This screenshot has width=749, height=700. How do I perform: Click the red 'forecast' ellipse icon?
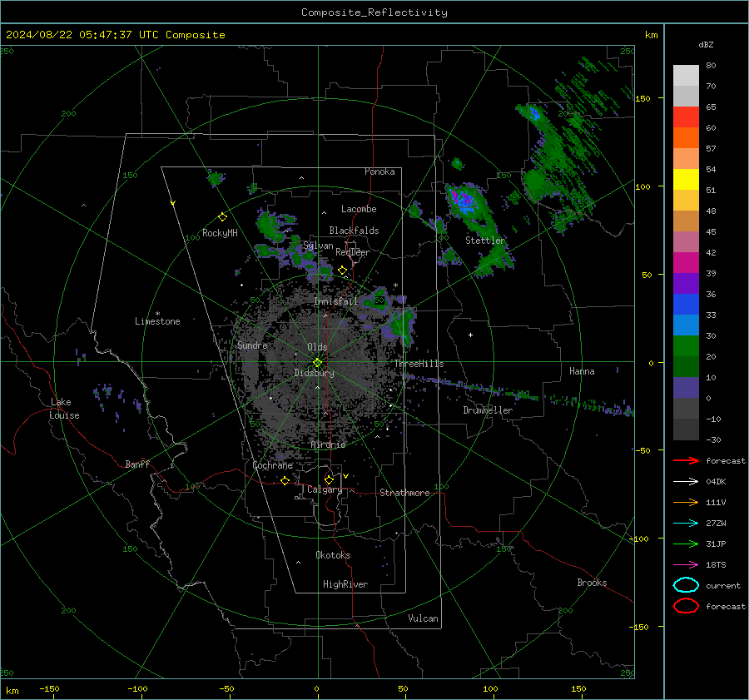pyautogui.click(x=686, y=606)
